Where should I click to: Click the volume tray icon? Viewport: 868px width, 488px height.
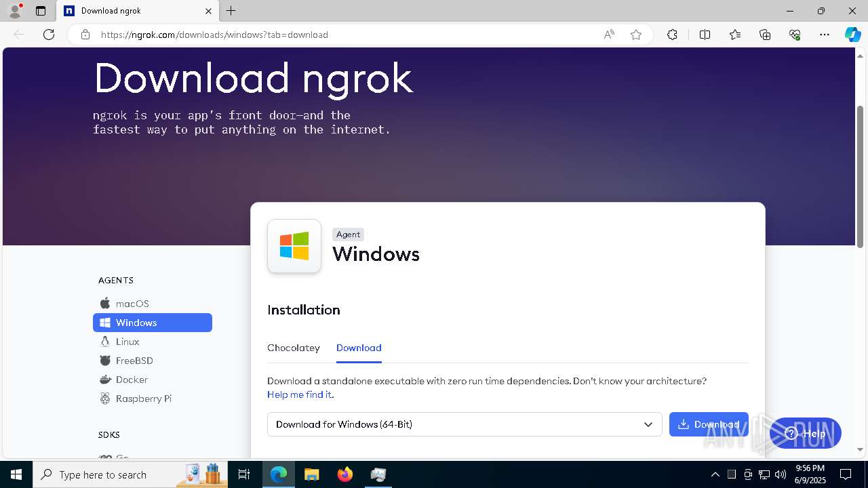tap(781, 474)
